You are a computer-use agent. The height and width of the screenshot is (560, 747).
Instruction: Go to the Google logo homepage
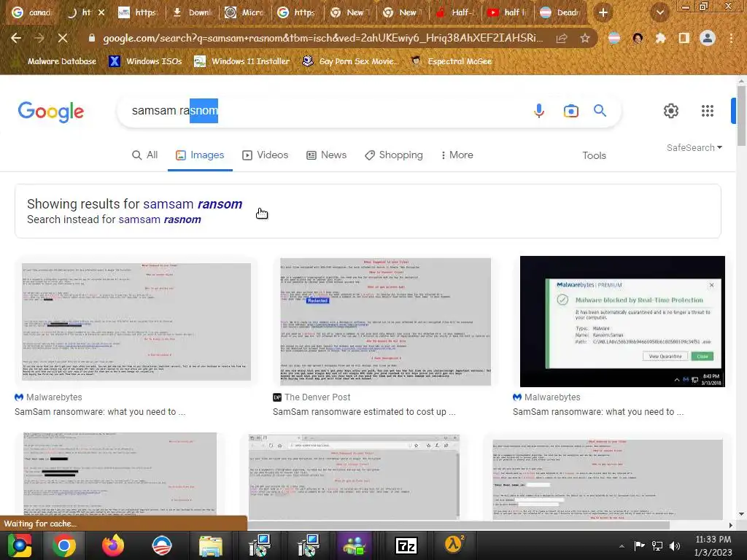pyautogui.click(x=51, y=112)
